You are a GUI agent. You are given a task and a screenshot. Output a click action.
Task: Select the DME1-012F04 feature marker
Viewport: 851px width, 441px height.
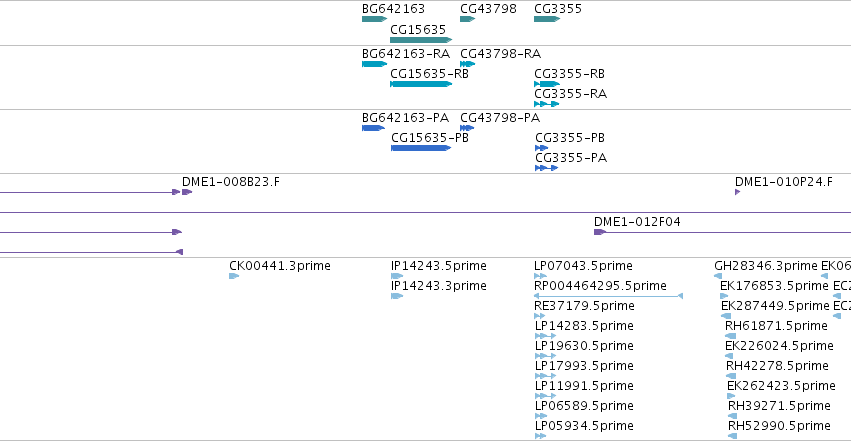pyautogui.click(x=600, y=232)
